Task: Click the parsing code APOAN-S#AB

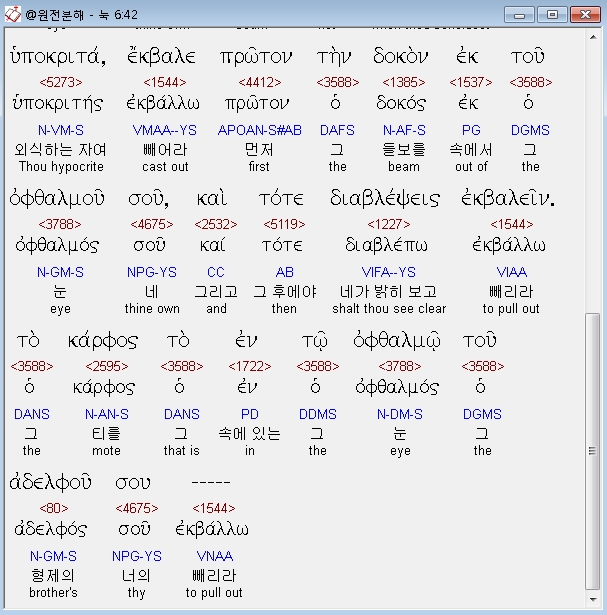Action: 260,130
